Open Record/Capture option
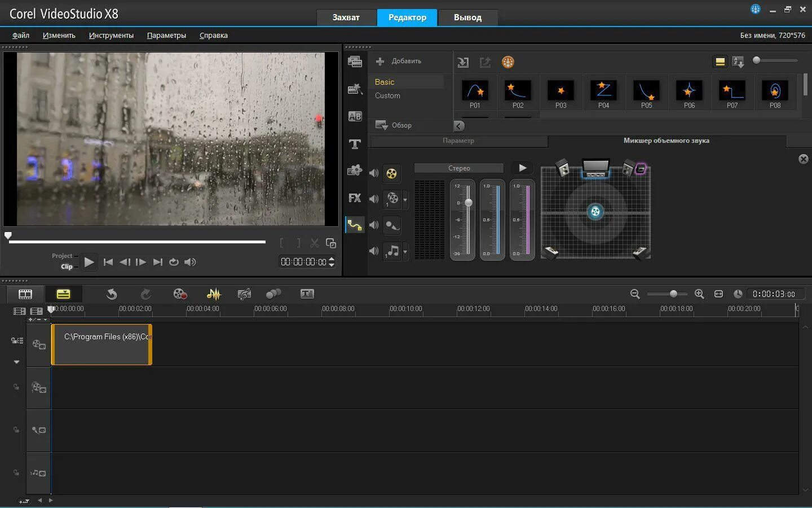Viewport: 812px width, 508px height. tap(180, 294)
